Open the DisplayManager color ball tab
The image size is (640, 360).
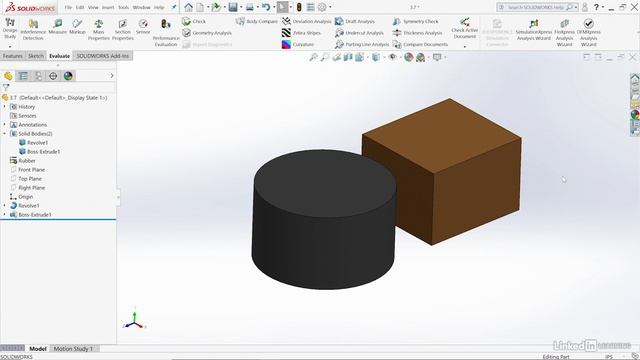point(68,76)
